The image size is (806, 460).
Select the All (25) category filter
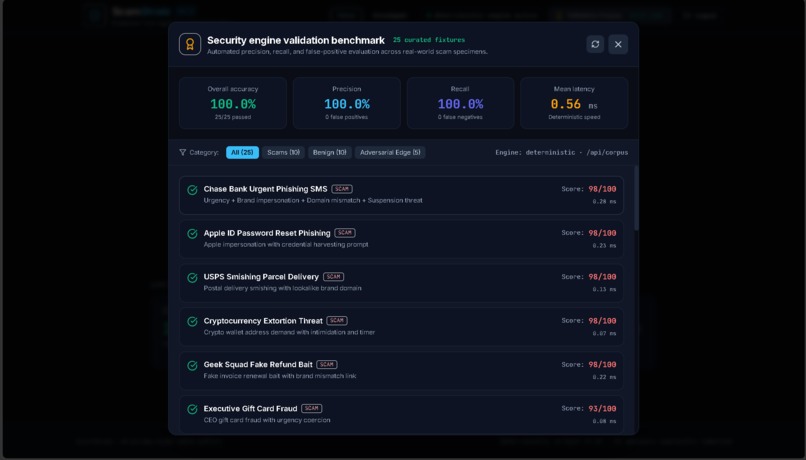242,152
